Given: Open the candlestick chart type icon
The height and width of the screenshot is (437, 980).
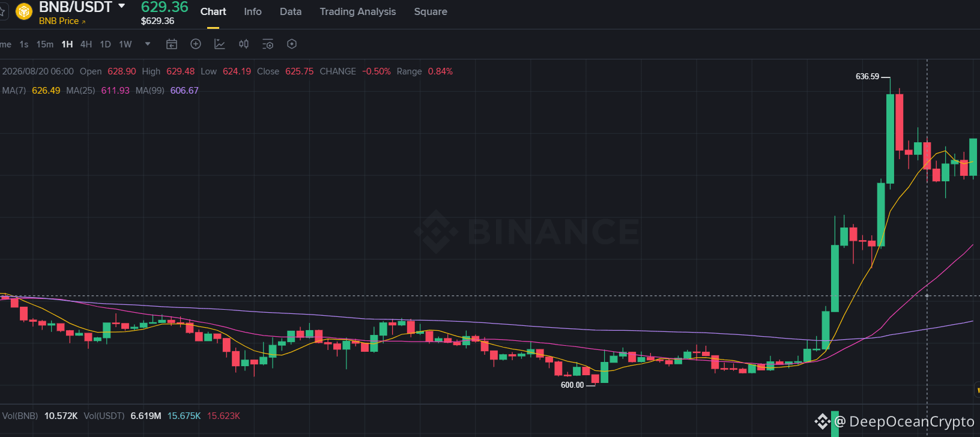Looking at the screenshot, I should tap(244, 44).
